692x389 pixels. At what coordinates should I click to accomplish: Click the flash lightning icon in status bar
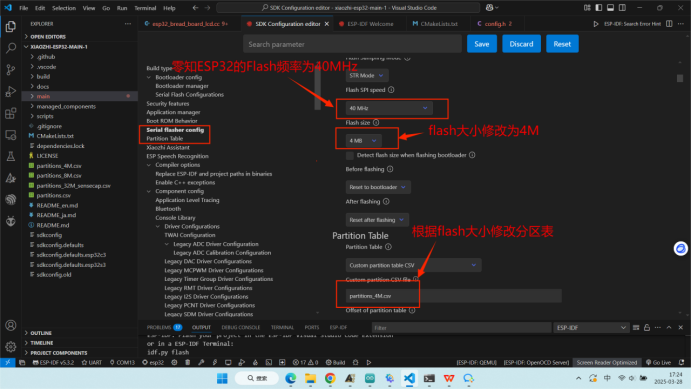[215, 363]
